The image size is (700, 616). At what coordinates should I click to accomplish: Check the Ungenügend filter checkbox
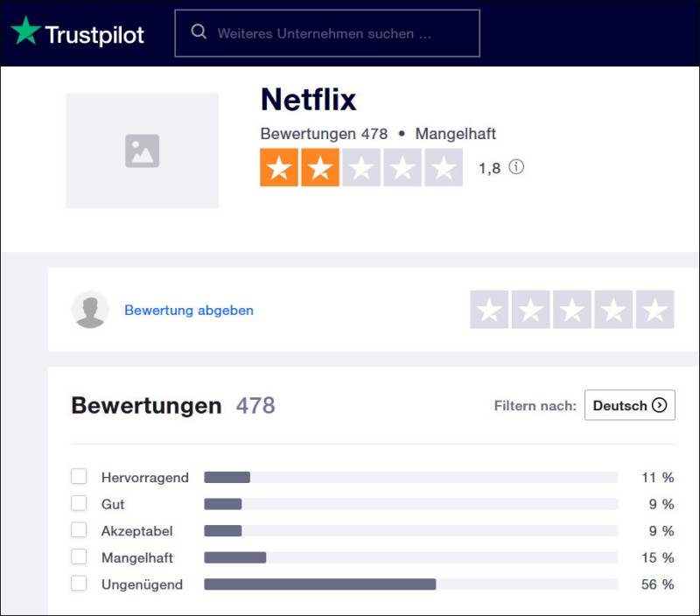point(79,584)
